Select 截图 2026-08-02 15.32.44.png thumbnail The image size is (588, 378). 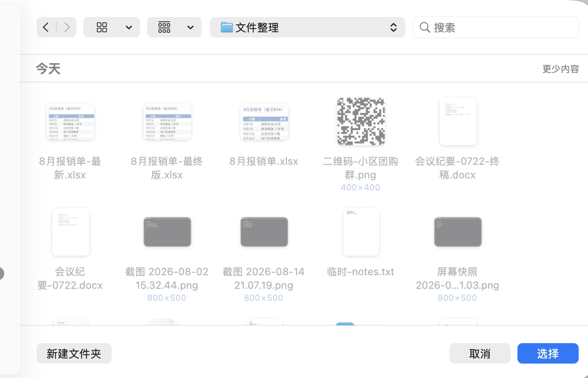tap(167, 232)
